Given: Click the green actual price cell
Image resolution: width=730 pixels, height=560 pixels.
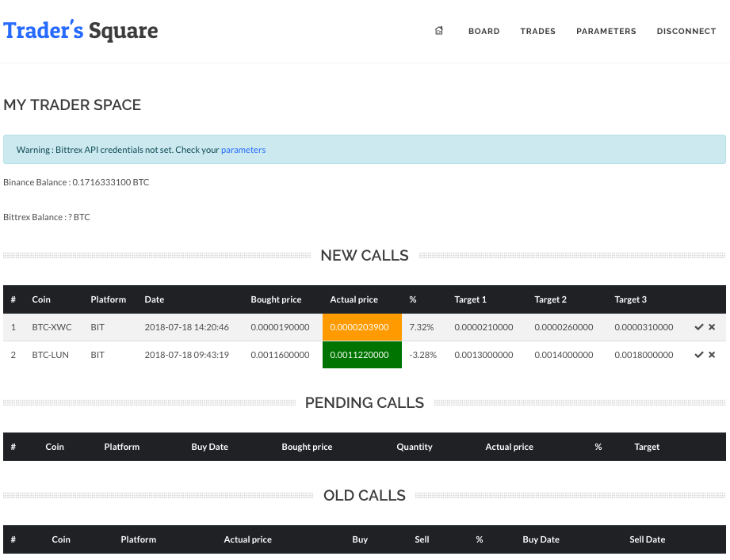Looking at the screenshot, I should click(x=361, y=355).
